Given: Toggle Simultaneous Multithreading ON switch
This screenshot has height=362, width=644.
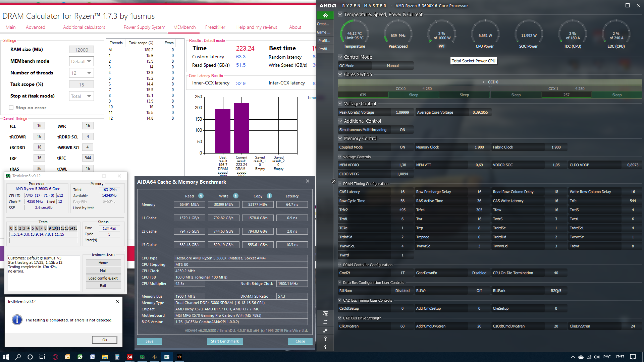Looking at the screenshot, I should click(x=402, y=130).
